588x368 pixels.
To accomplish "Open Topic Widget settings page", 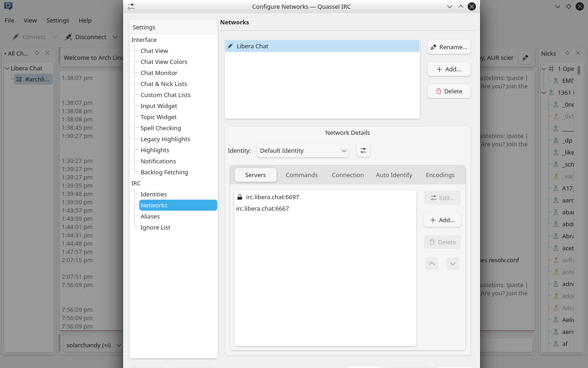I will pos(158,117).
